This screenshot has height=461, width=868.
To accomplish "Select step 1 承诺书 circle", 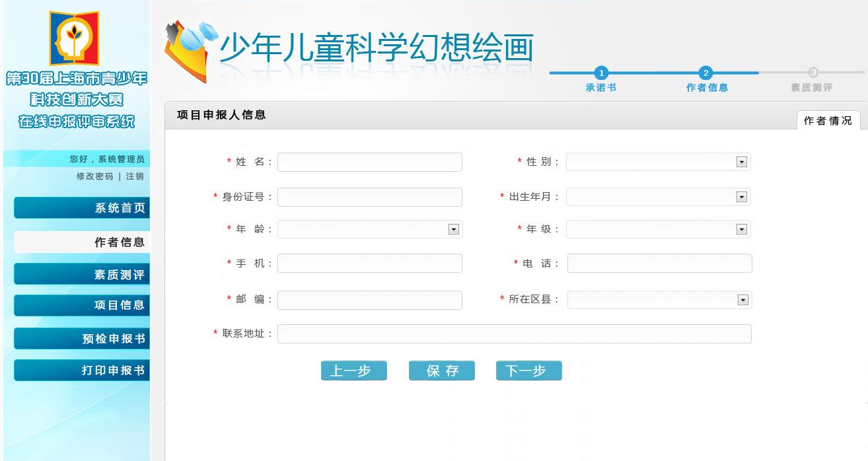I will click(601, 73).
